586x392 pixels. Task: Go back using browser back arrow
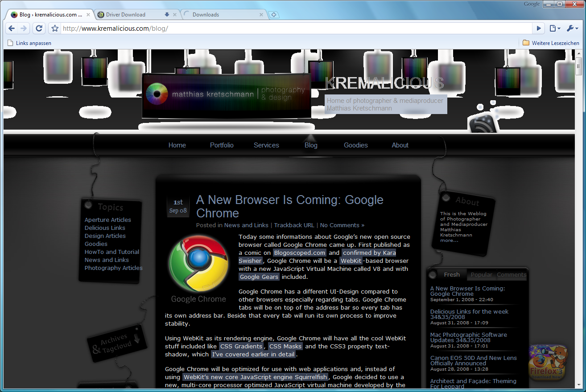[x=12, y=28]
